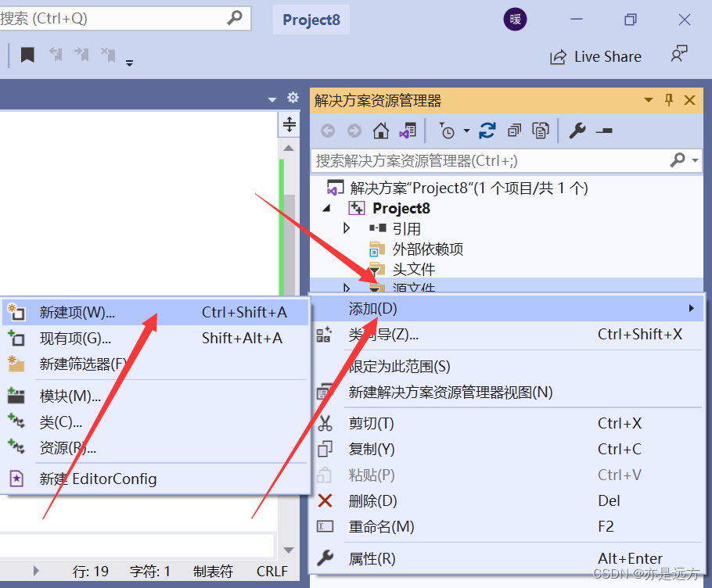
Task: Go to Solution Explorer home view
Action: tap(381, 131)
